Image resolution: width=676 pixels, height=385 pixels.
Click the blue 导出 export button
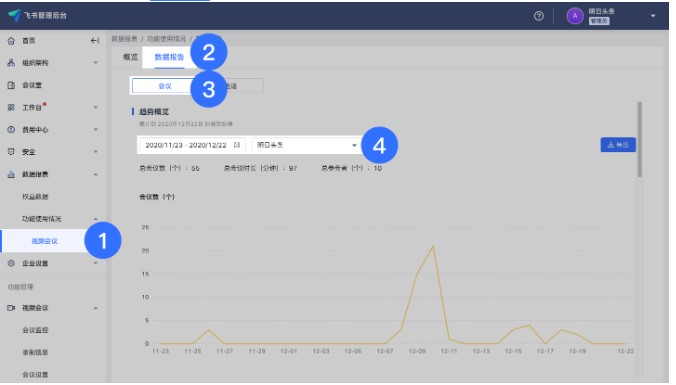[x=618, y=145]
